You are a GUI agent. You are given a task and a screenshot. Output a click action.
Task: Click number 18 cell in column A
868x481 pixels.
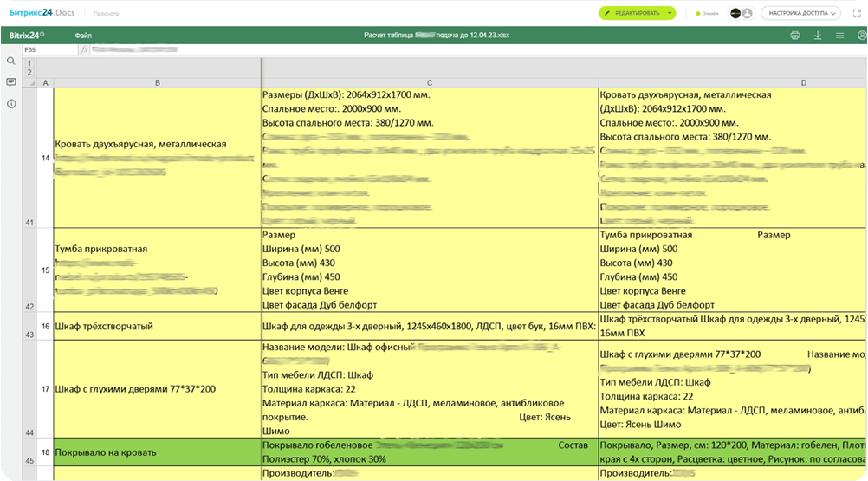tap(45, 452)
